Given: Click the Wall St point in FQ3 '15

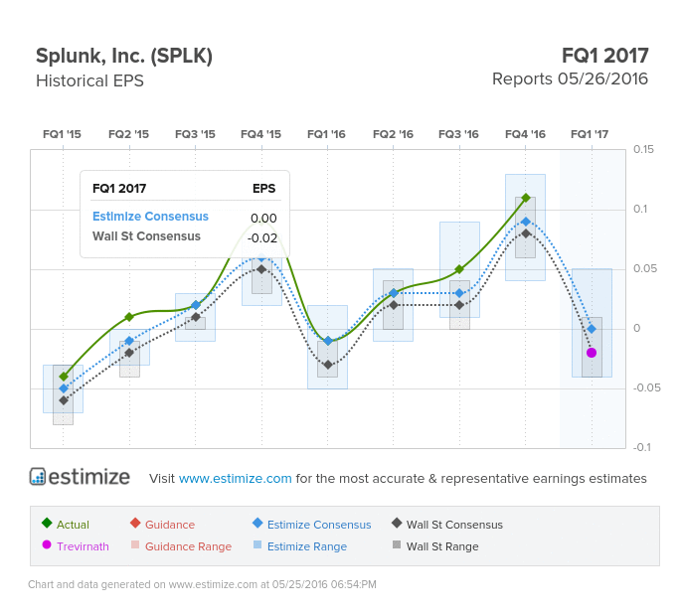Looking at the screenshot, I should (196, 317).
